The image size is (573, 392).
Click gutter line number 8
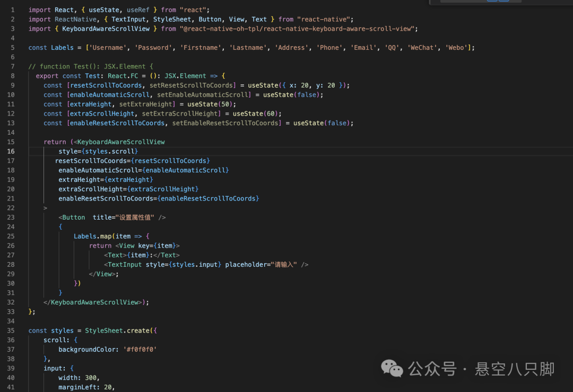[x=13, y=76]
